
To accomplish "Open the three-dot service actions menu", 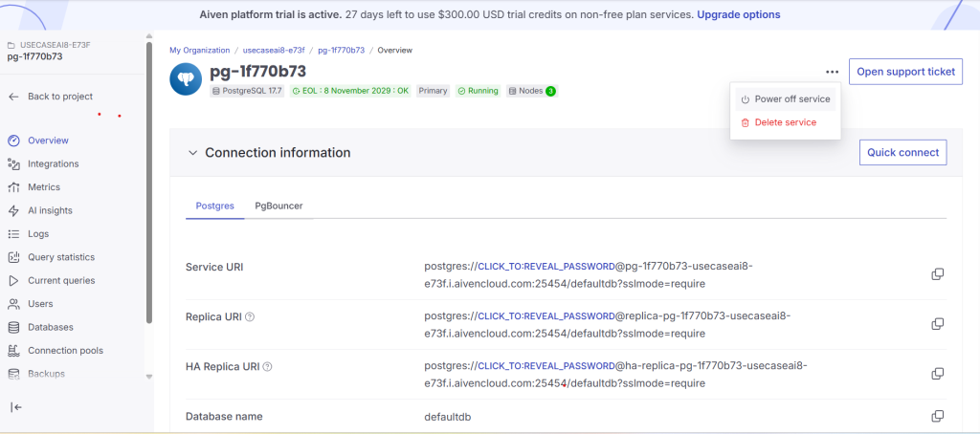I will pos(832,72).
